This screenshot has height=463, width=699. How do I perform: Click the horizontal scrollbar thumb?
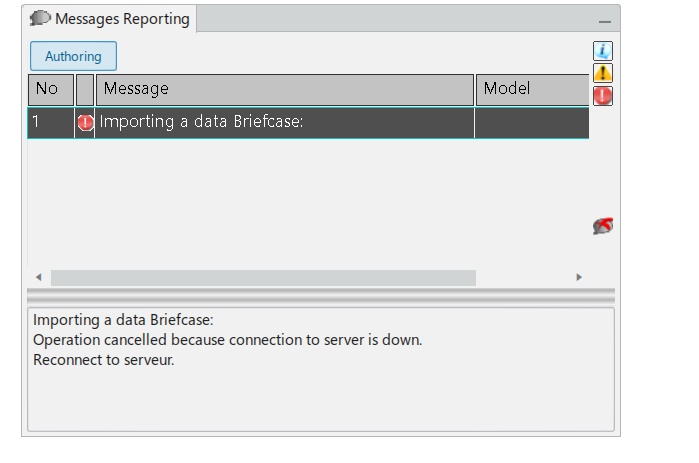pyautogui.click(x=263, y=277)
